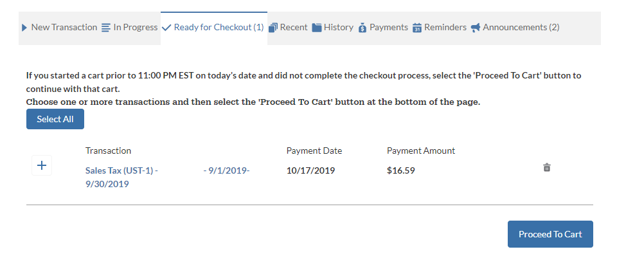Image resolution: width=644 pixels, height=265 pixels.
Task: Open the History tab
Action: click(339, 28)
